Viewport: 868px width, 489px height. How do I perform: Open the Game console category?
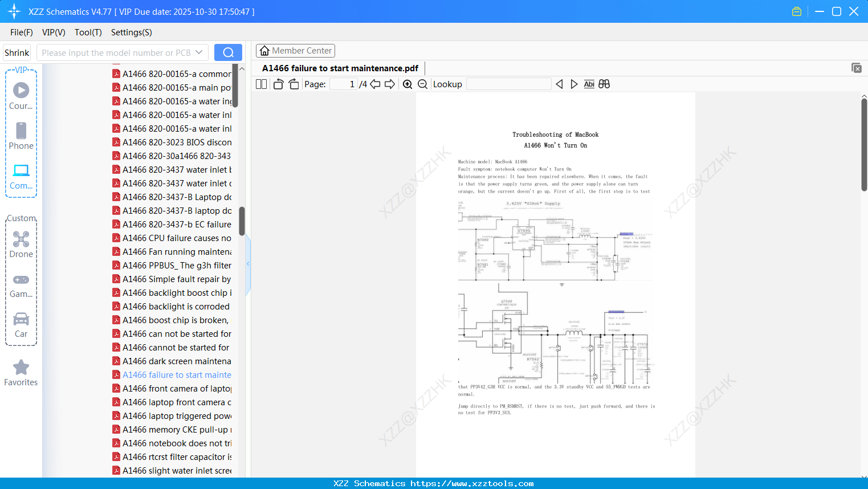21,280
